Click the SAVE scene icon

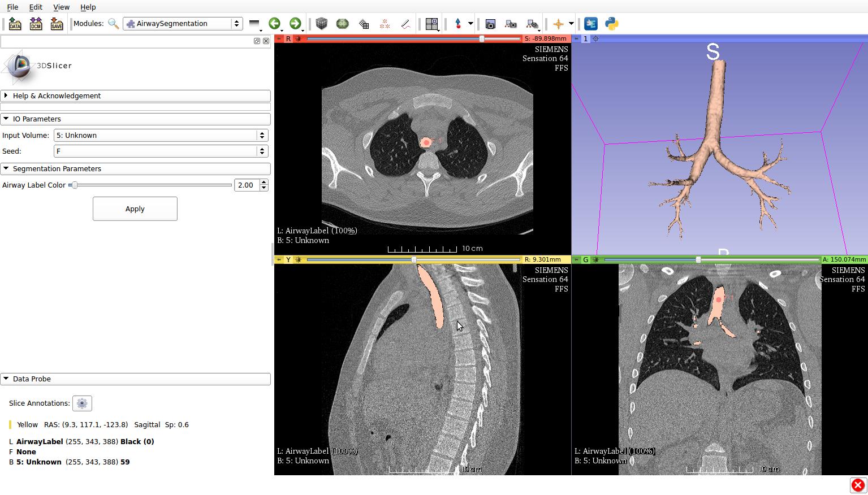57,24
